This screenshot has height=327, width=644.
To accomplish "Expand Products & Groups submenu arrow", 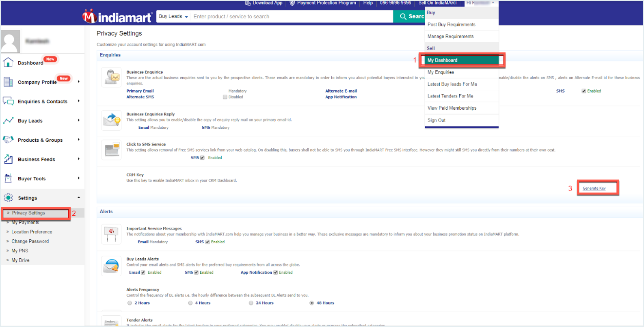I will pyautogui.click(x=78, y=140).
